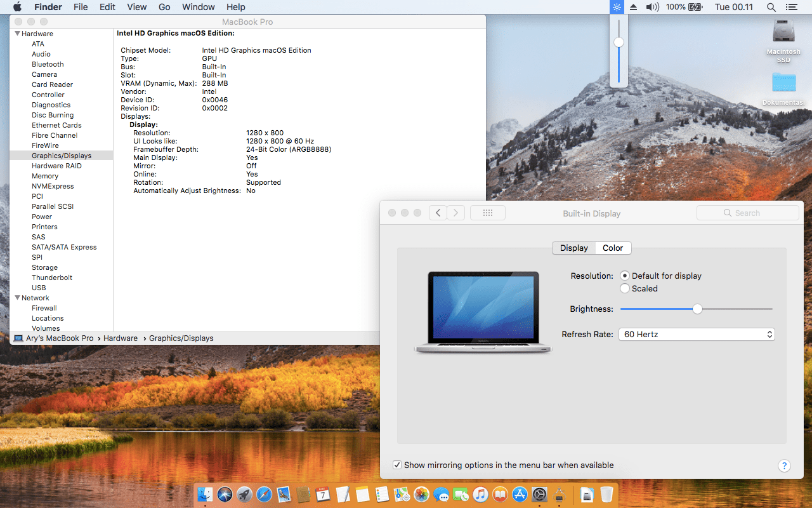Open the Trash in the Dock

[606, 494]
